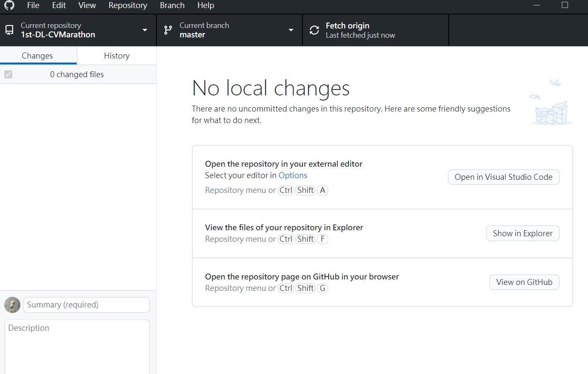Image resolution: width=588 pixels, height=374 pixels.
Task: Click the View on GitHub button
Action: 524,282
